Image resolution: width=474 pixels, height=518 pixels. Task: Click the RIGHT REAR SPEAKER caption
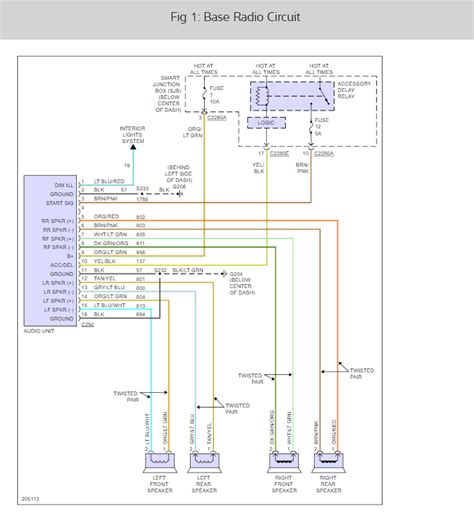coord(328,484)
